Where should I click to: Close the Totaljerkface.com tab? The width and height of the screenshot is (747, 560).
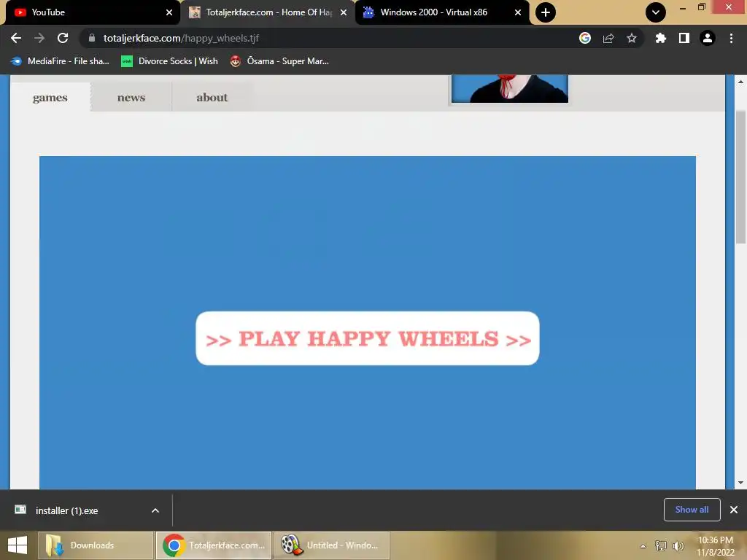pyautogui.click(x=344, y=12)
